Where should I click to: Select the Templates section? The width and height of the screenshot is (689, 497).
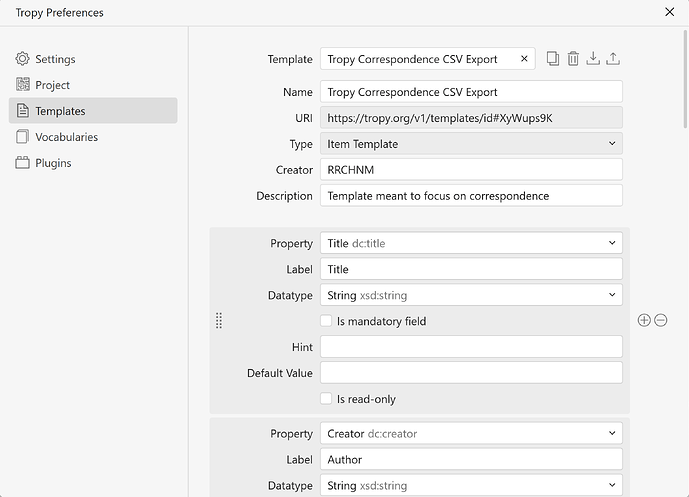coord(93,111)
